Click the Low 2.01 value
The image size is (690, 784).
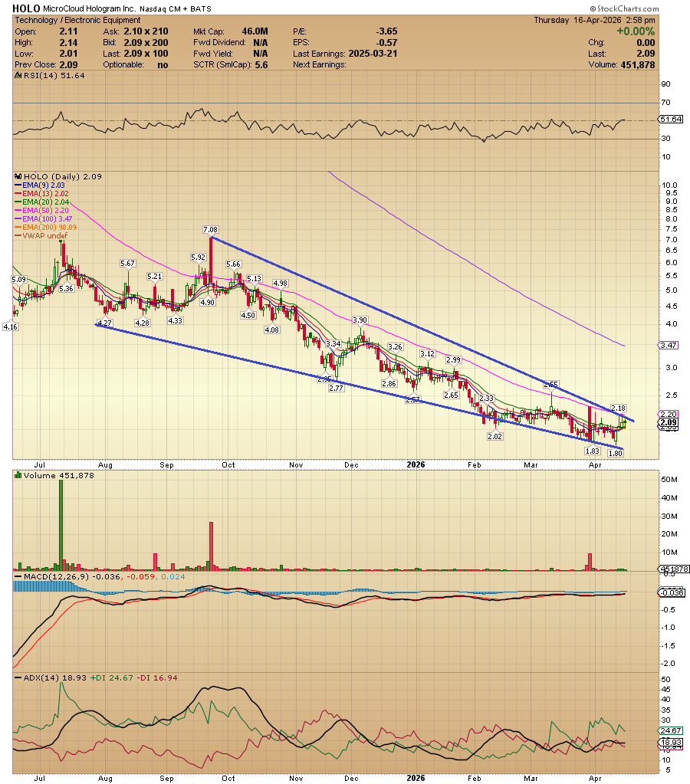[x=68, y=54]
